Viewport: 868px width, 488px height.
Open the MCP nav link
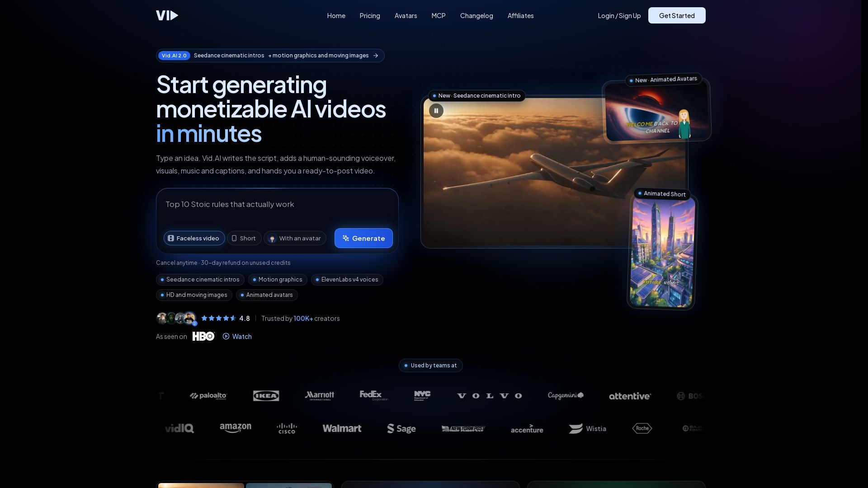pos(439,15)
